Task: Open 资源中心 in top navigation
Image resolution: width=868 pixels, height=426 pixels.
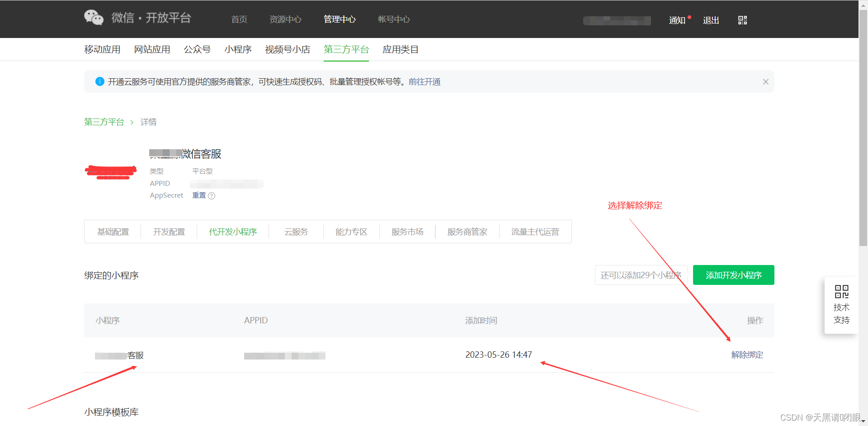Action: pos(285,19)
